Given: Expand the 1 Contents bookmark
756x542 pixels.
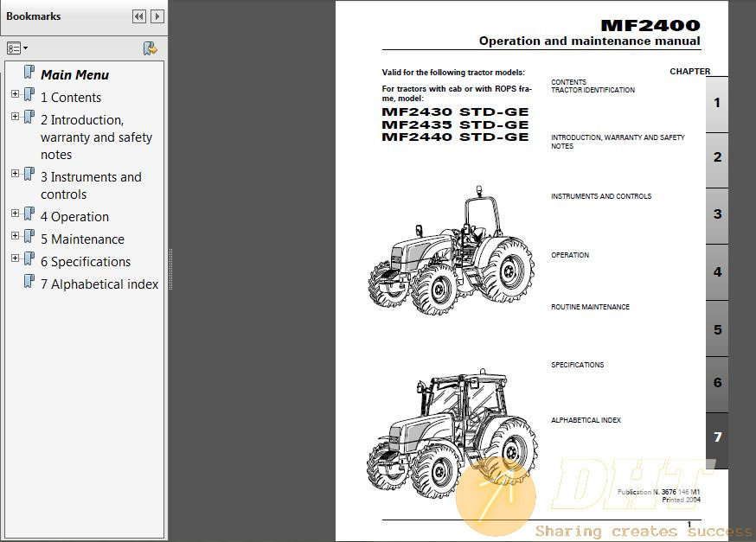Looking at the screenshot, I should [15, 94].
